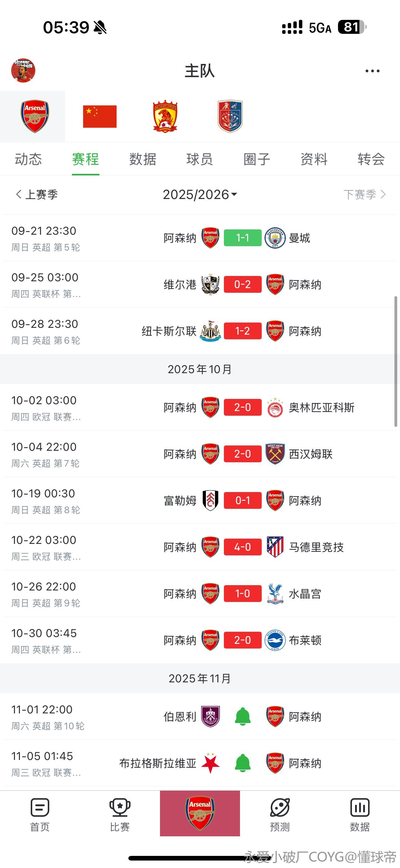Expand the 2025/2026 season dropdown
The image size is (400, 868).
coord(200,194)
